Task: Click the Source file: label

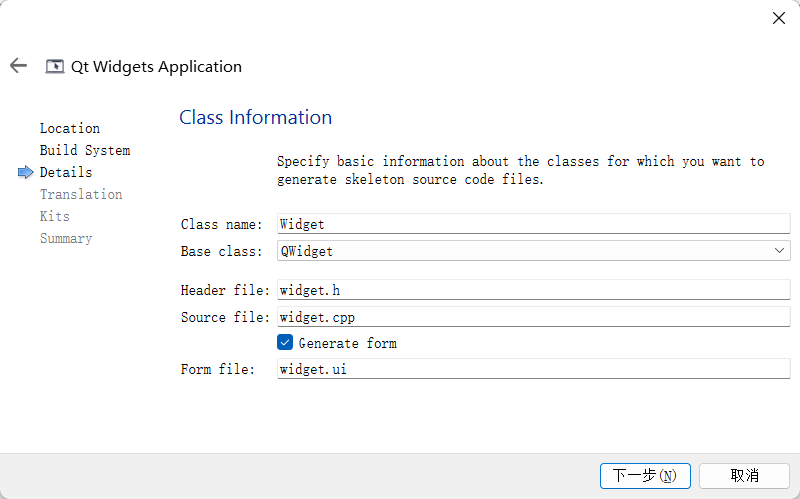Action: [225, 317]
